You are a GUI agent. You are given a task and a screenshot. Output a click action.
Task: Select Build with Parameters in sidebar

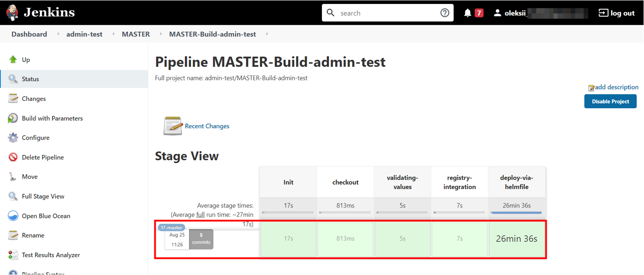coord(52,118)
